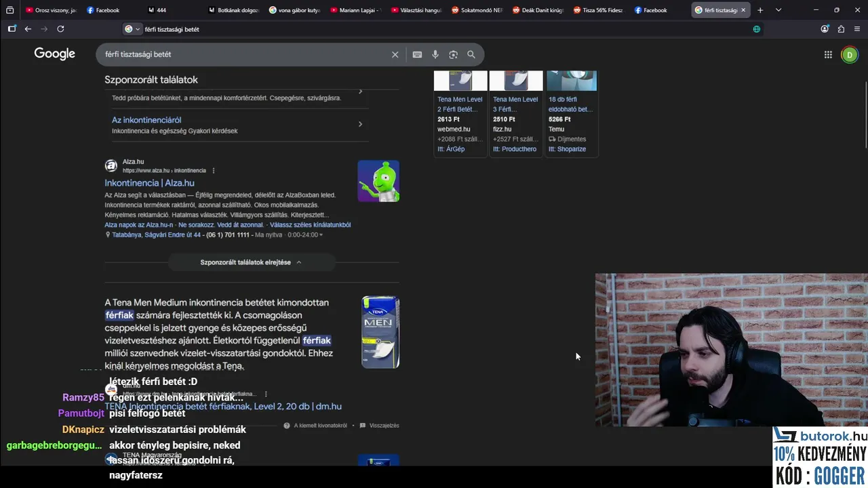Click the browser address bar text

coord(172,29)
